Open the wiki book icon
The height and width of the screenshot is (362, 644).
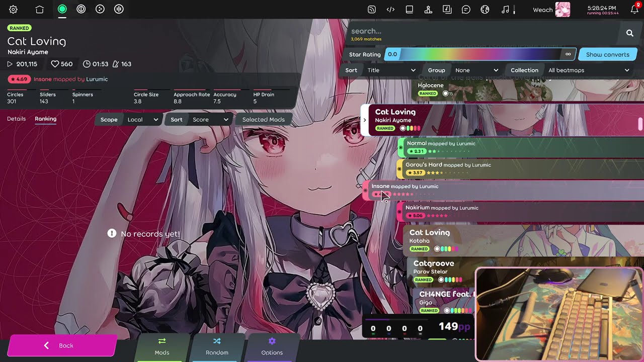point(410,9)
